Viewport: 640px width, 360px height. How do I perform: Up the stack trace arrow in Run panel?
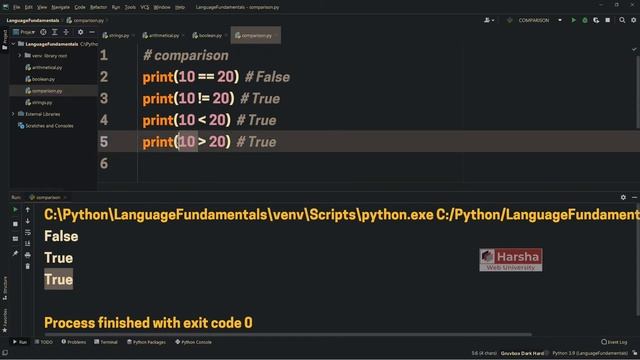[x=28, y=209]
